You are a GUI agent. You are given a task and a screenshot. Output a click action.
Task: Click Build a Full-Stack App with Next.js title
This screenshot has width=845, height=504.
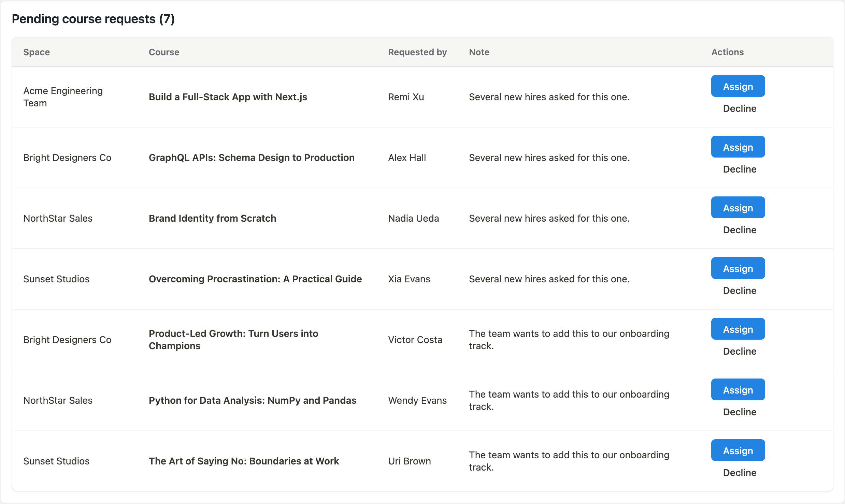pos(228,97)
